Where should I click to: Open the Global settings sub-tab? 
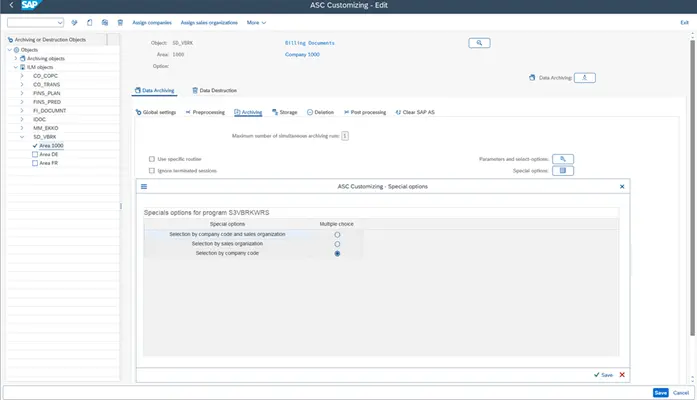[156, 112]
